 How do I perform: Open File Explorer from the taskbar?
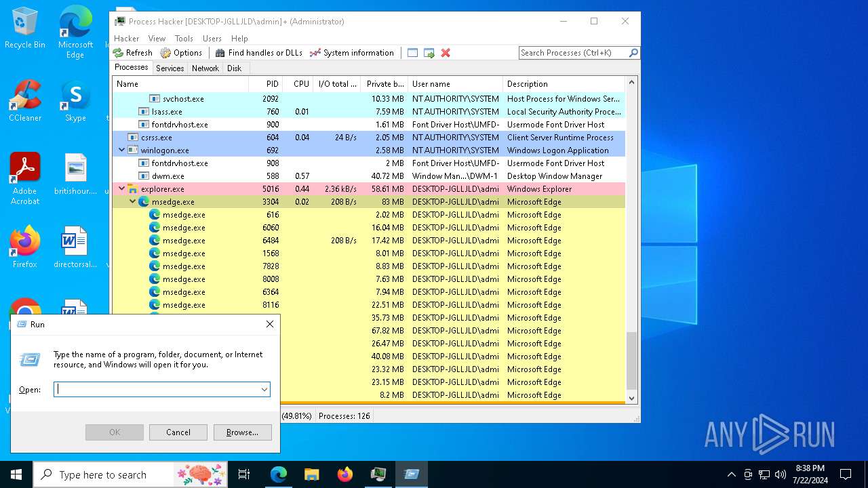tap(312, 474)
